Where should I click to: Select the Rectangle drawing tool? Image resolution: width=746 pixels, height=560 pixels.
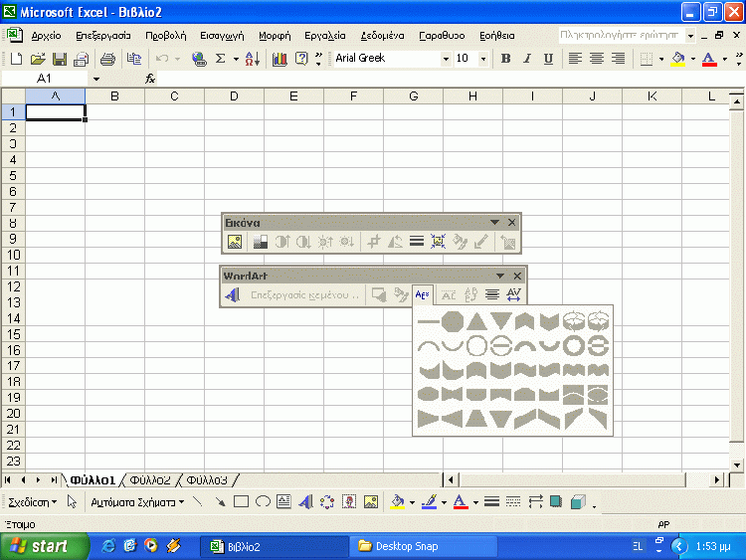(242, 501)
